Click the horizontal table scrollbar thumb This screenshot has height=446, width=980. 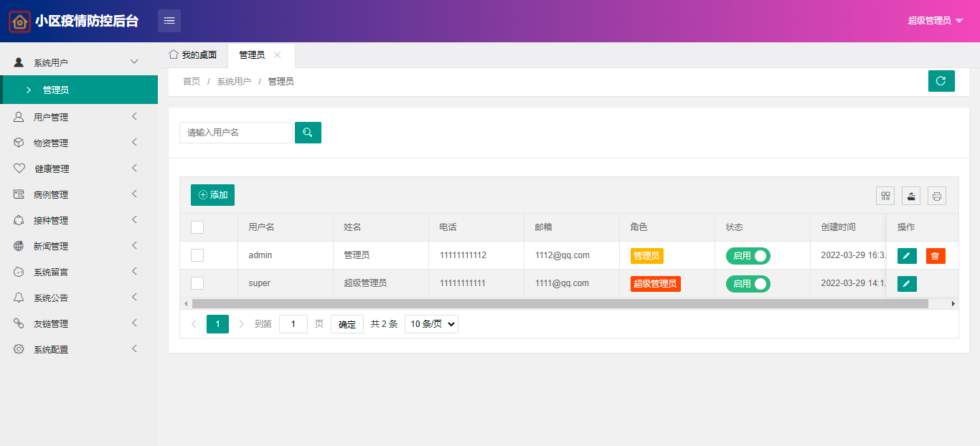560,303
